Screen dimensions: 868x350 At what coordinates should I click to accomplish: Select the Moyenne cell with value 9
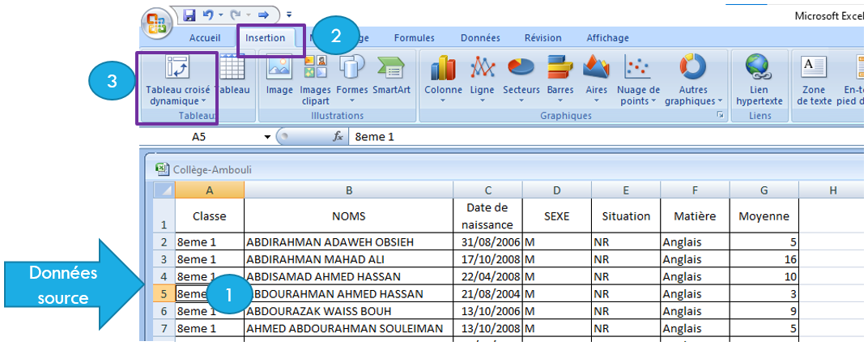764,311
